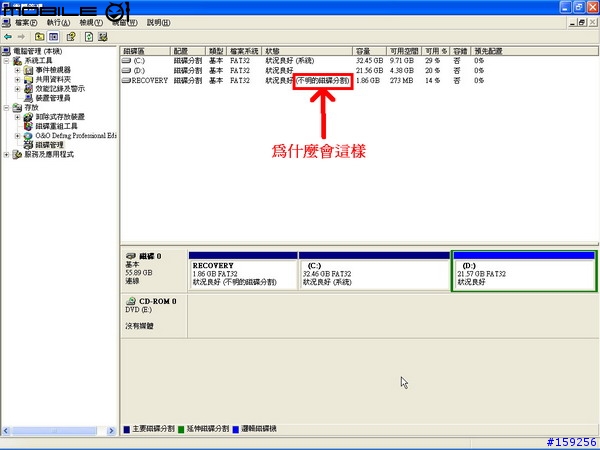Image resolution: width=600 pixels, height=450 pixels.
Task: Click the Refresh toolbar icon
Action: [x=89, y=37]
